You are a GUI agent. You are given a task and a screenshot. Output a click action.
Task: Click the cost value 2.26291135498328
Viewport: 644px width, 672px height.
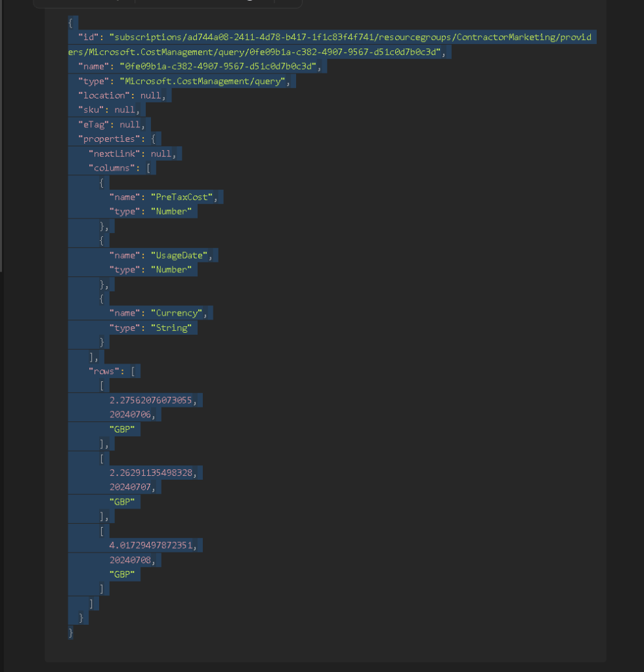[151, 472]
